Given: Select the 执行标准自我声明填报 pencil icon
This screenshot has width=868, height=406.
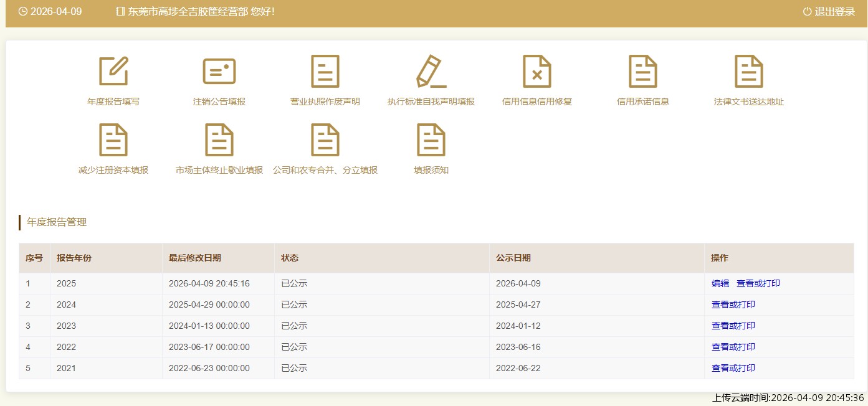Looking at the screenshot, I should [431, 72].
